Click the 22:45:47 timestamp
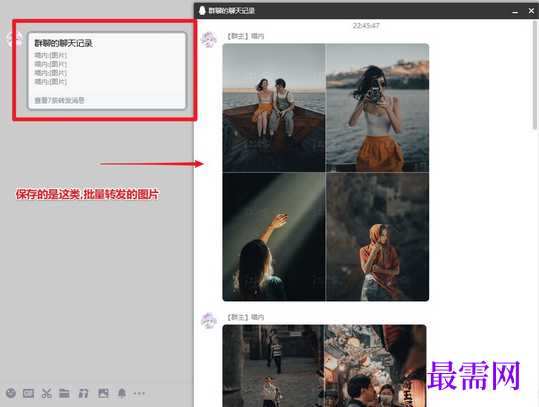Screen dimensions: 539x407 (366, 25)
